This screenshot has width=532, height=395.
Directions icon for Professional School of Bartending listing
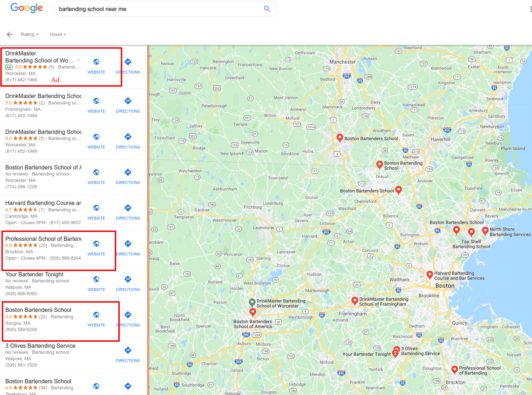128,244
